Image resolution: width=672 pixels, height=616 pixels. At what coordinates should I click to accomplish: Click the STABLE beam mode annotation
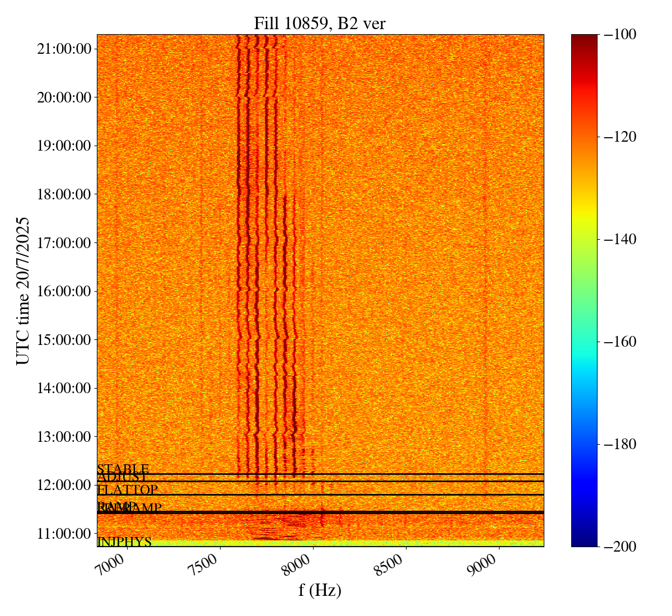(x=123, y=469)
